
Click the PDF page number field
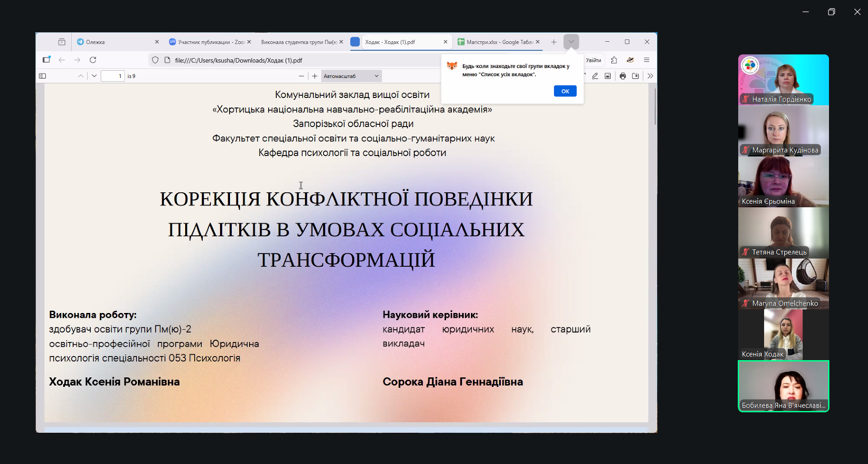(x=113, y=76)
